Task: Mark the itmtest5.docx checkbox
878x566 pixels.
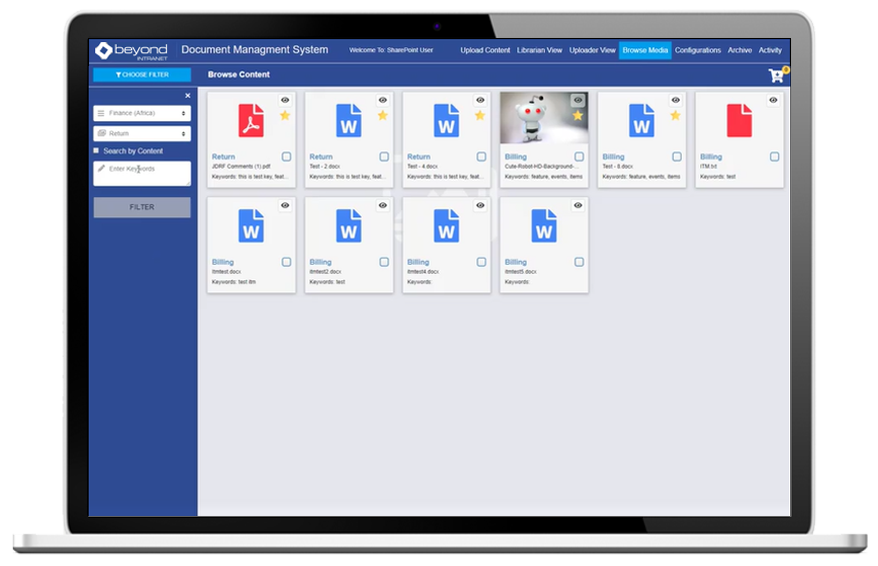Action: coord(579,262)
